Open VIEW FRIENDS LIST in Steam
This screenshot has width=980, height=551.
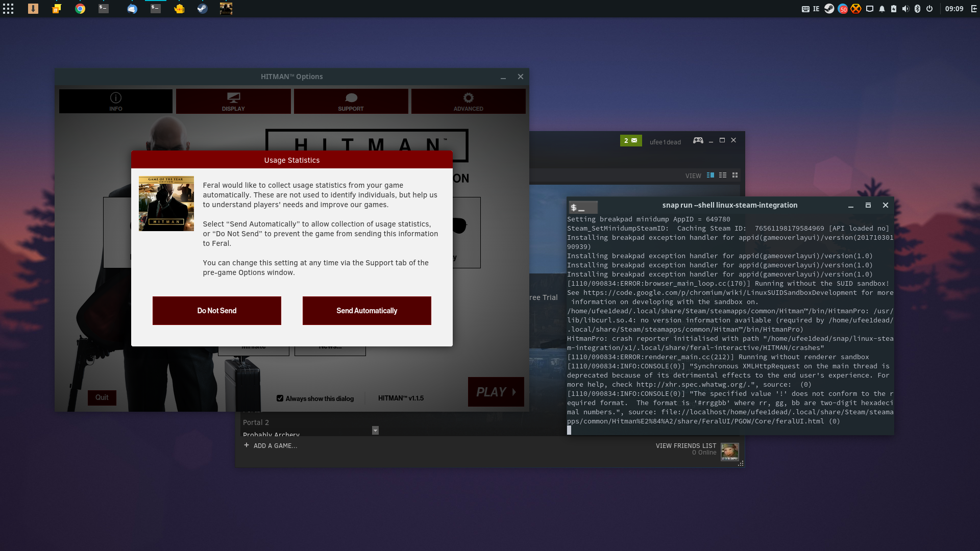686,446
